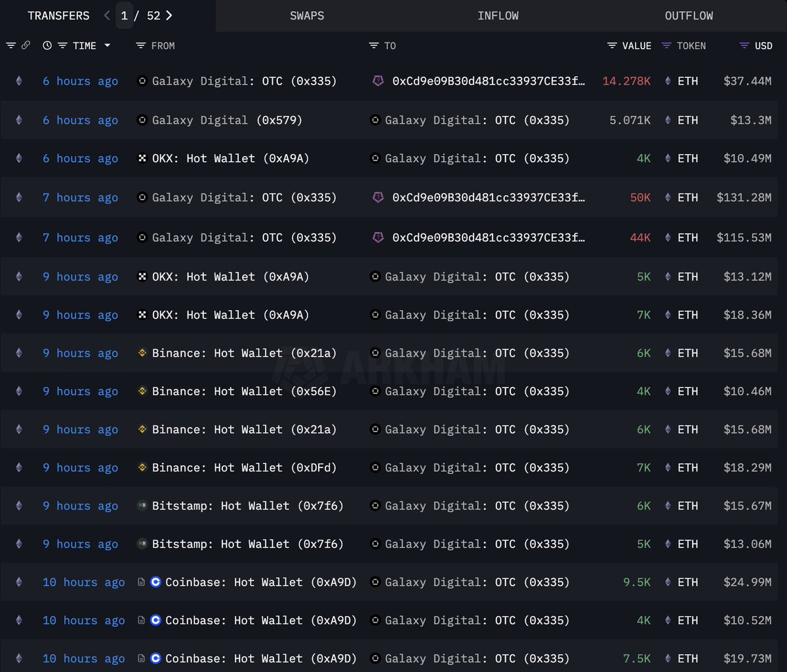The height and width of the screenshot is (672, 787).
Task: Click OKX logo in 4K ETH transfer row
Action: pyautogui.click(x=142, y=158)
